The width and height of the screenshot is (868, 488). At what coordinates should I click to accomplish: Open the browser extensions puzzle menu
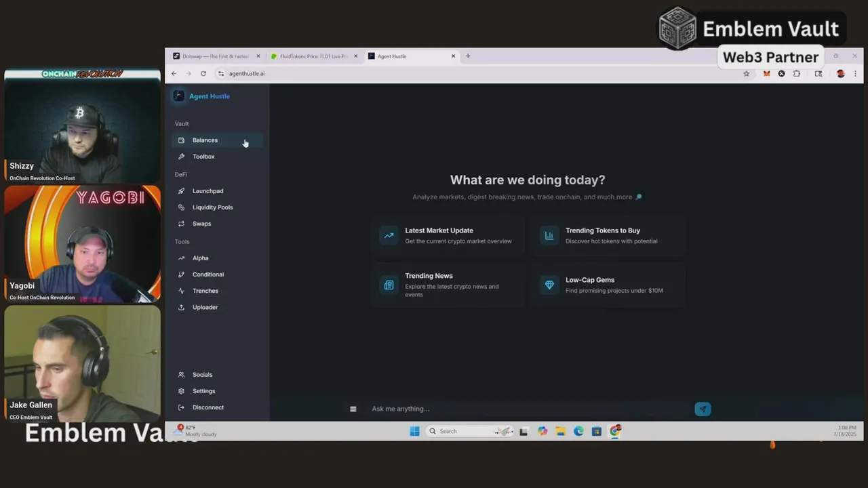pyautogui.click(x=796, y=73)
